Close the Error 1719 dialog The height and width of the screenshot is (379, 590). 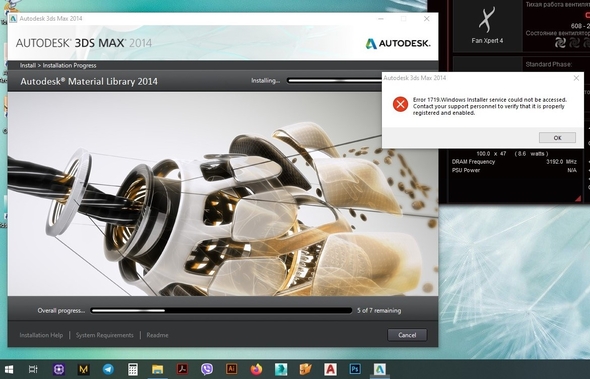(576, 78)
